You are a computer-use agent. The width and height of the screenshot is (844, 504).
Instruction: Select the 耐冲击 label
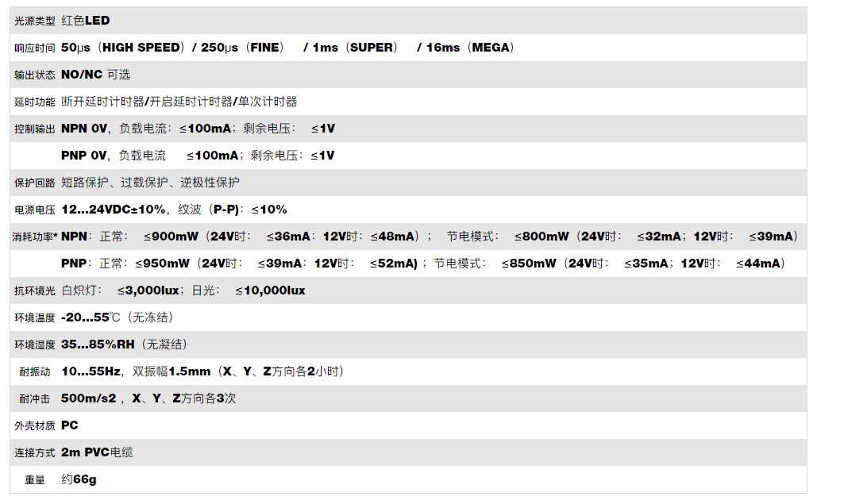(x=34, y=399)
